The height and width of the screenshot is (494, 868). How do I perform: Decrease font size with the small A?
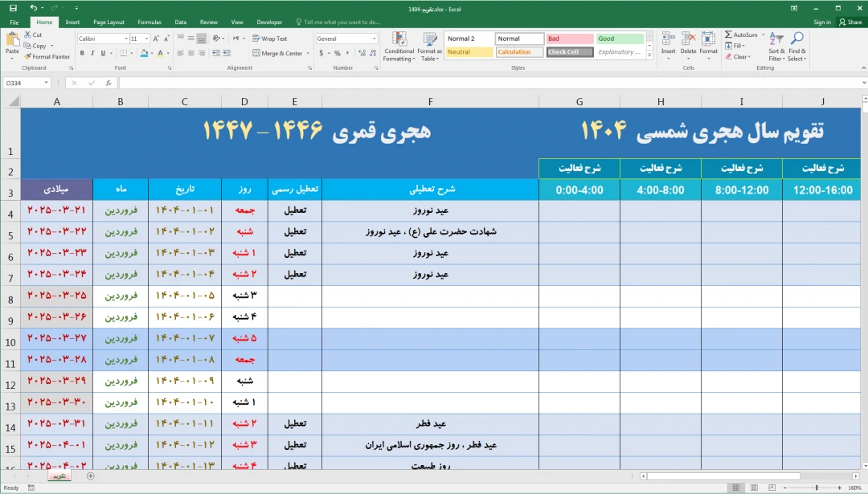(166, 39)
